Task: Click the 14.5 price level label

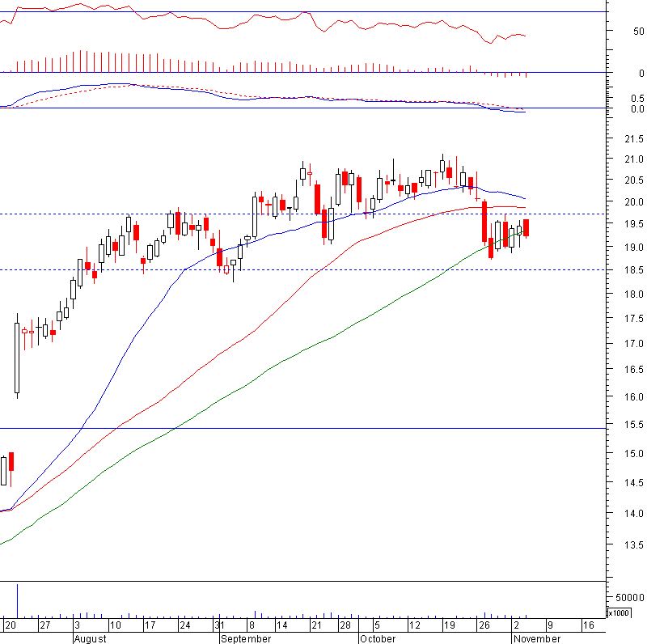Action: click(634, 482)
